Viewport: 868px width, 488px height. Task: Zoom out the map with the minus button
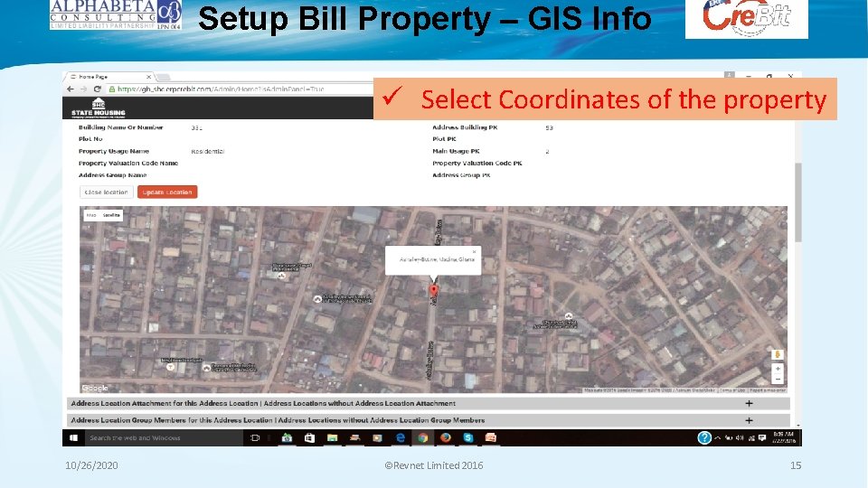point(778,379)
